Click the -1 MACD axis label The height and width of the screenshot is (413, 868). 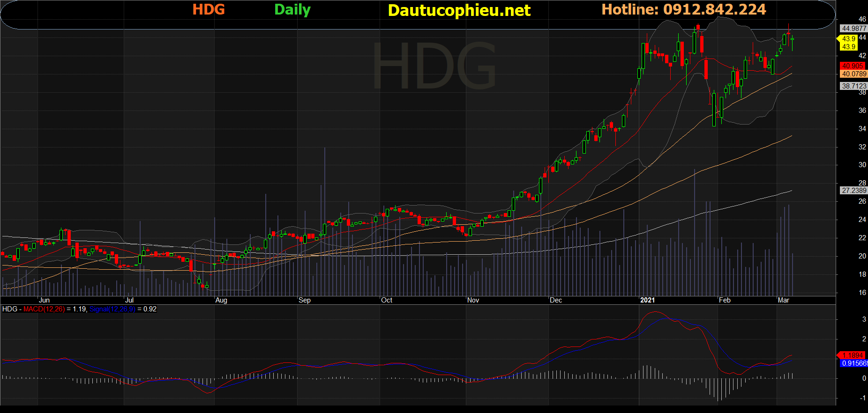[863, 398]
